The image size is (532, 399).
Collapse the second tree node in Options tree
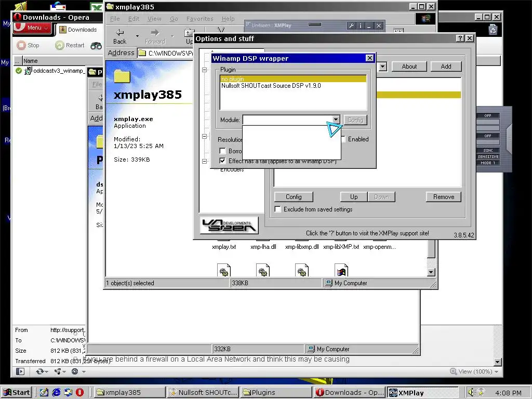point(204,137)
